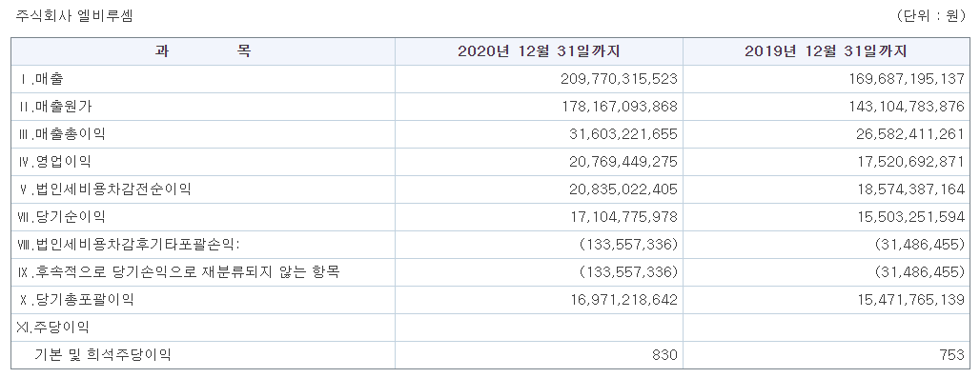Select 2019 value (31,486,455) in row Ⅸ
The height and width of the screenshot is (378, 980).
[920, 271]
